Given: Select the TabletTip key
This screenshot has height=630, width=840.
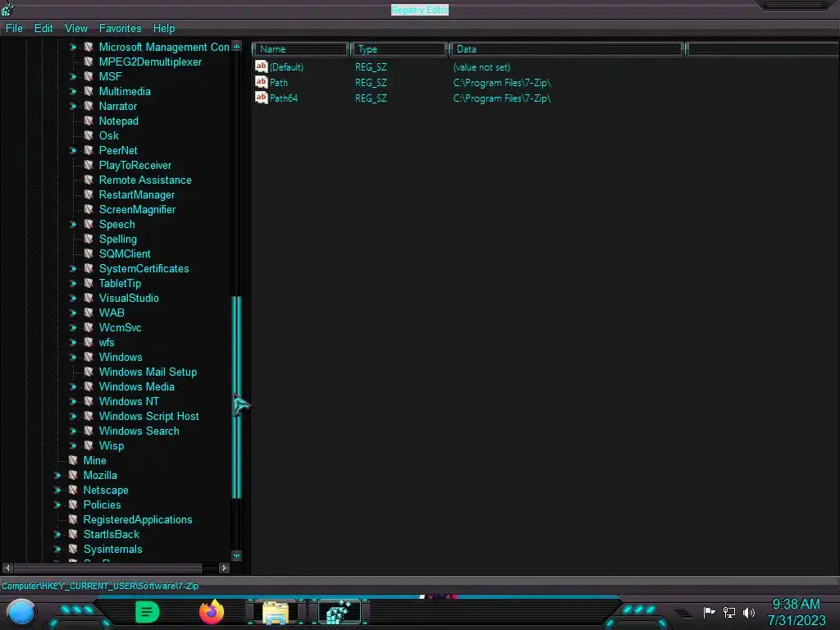Looking at the screenshot, I should click(120, 283).
